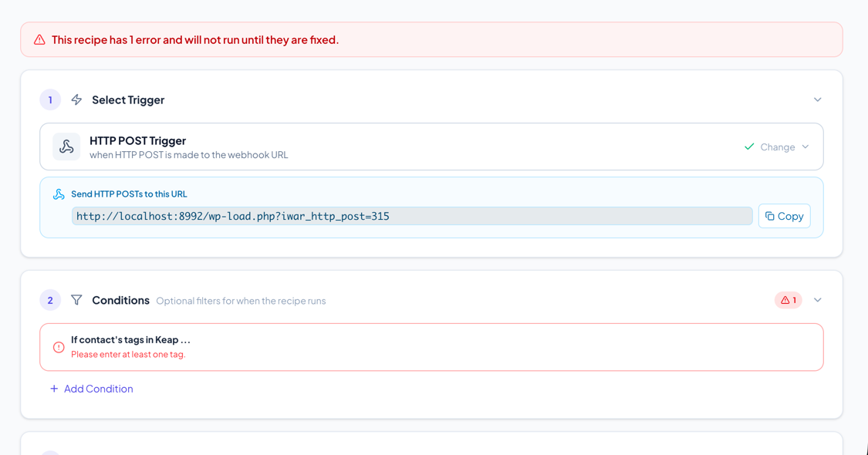The image size is (868, 455).
Task: Click the error exclamation icon on the Keap condition
Action: click(x=58, y=347)
